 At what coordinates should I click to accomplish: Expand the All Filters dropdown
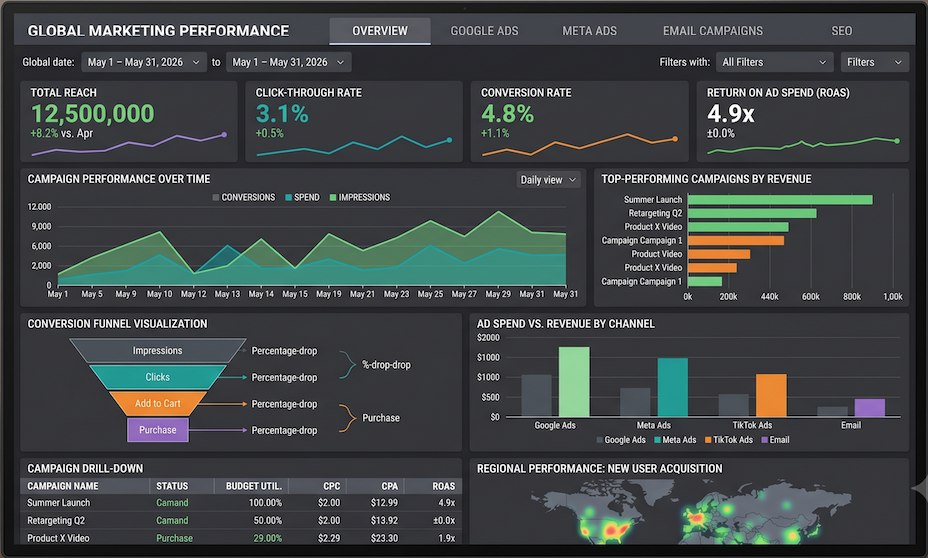[774, 62]
